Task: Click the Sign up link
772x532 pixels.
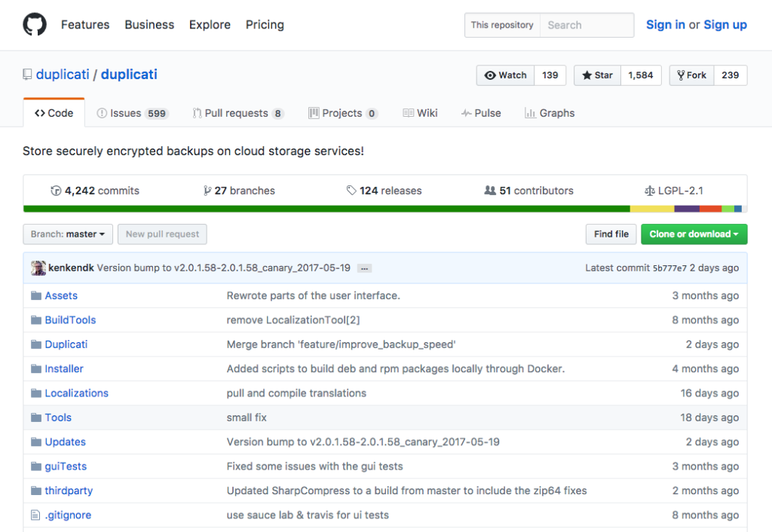Action: coord(725,25)
